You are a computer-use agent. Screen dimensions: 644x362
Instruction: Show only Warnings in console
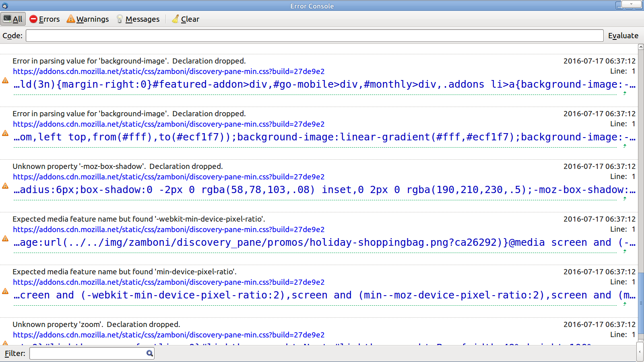(88, 19)
